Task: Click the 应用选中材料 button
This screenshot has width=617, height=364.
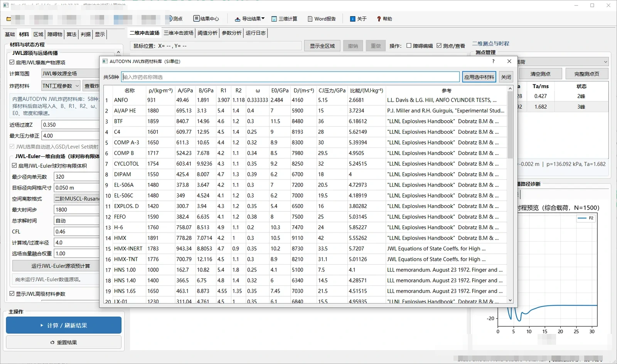Action: (479, 77)
